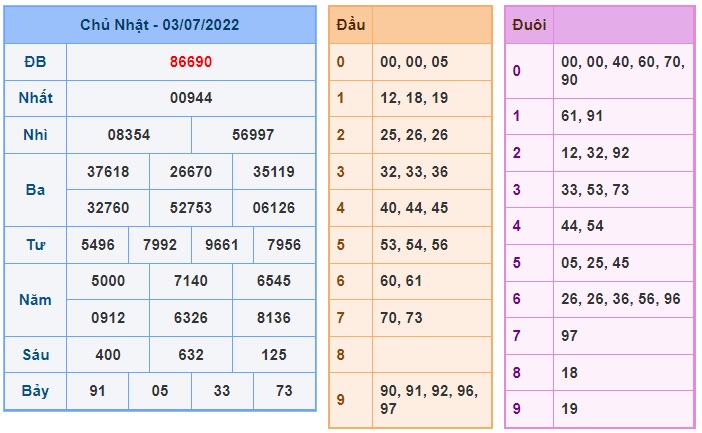Click the Năm row label
The height and width of the screenshot is (433, 702).
pyautogui.click(x=35, y=300)
